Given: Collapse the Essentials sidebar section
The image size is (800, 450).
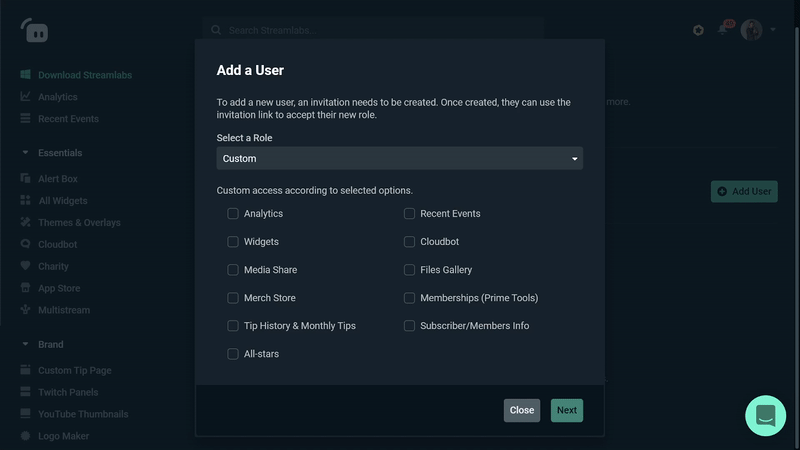Looking at the screenshot, I should pyautogui.click(x=26, y=153).
